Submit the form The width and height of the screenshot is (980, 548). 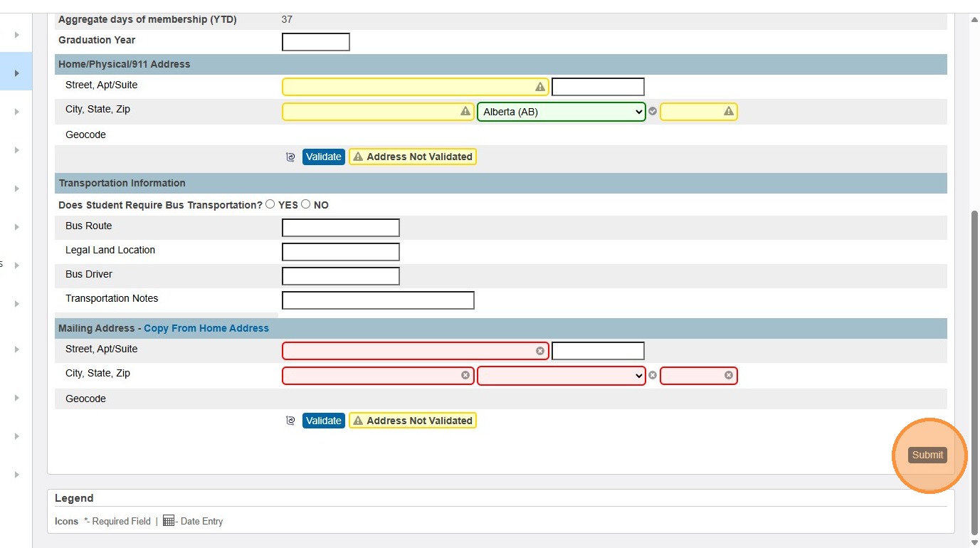coord(928,455)
